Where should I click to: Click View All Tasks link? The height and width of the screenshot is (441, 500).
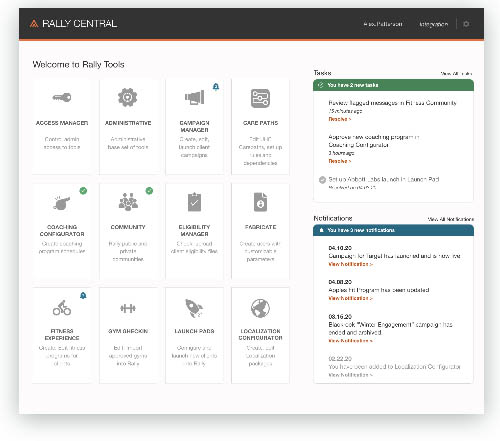tap(456, 73)
